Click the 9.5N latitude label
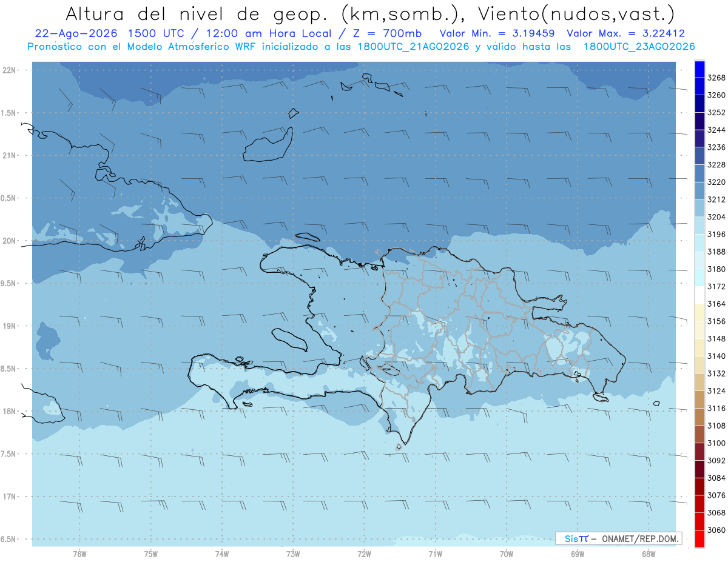The image size is (728, 562). point(8,283)
